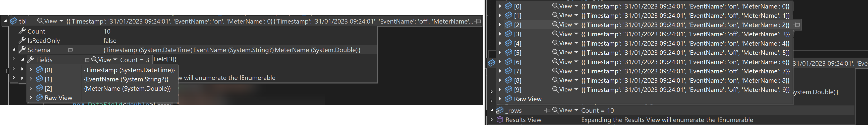Click the cube icon of row [1] with MeterName 1

[508, 15]
